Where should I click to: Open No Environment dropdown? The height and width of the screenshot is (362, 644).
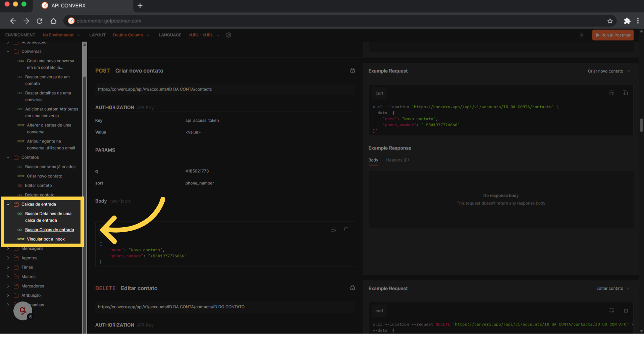tap(61, 35)
